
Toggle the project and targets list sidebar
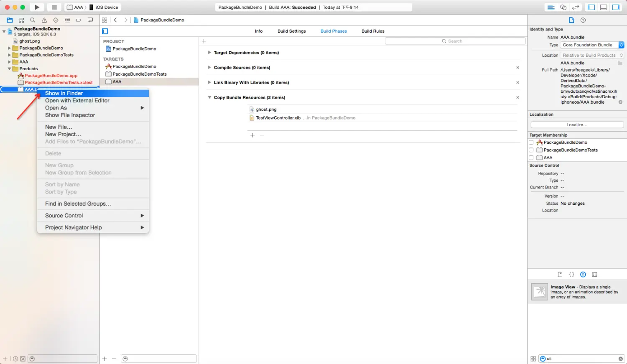(105, 31)
